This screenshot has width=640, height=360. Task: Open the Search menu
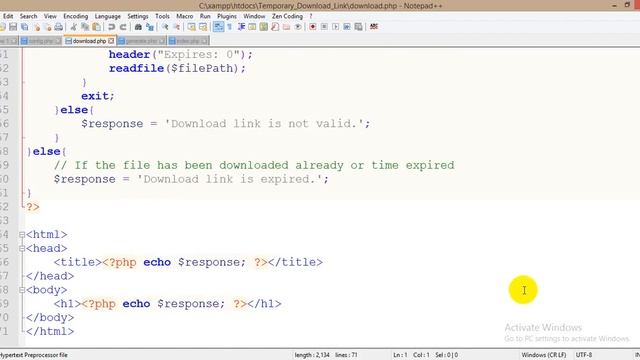(x=29, y=16)
